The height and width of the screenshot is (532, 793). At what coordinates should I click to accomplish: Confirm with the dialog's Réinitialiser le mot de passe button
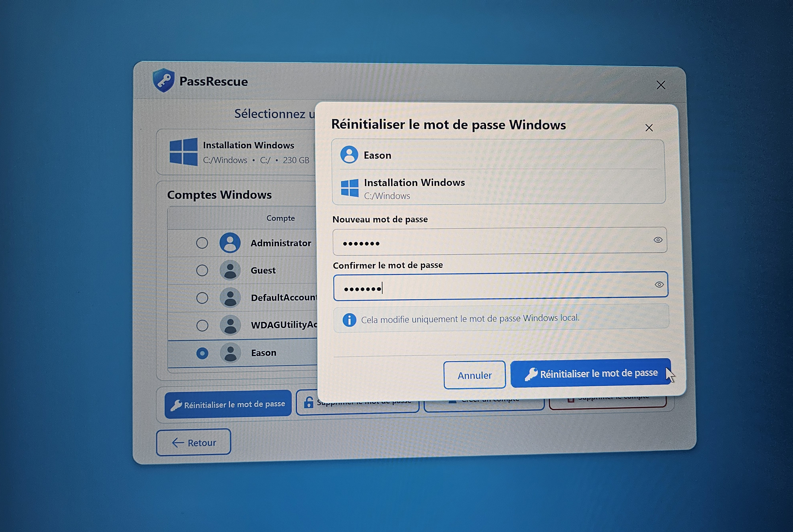coord(591,373)
